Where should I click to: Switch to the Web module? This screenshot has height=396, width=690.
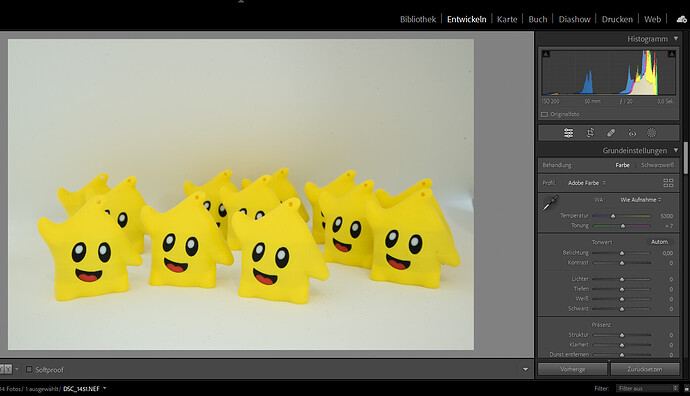click(652, 19)
